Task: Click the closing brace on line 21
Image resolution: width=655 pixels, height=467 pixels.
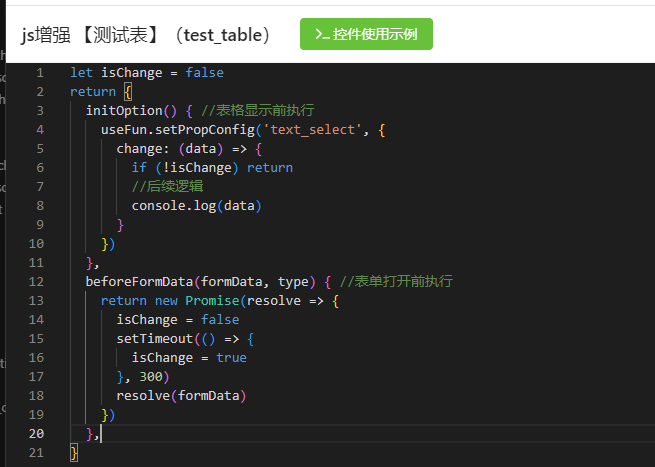Action: [x=74, y=453]
